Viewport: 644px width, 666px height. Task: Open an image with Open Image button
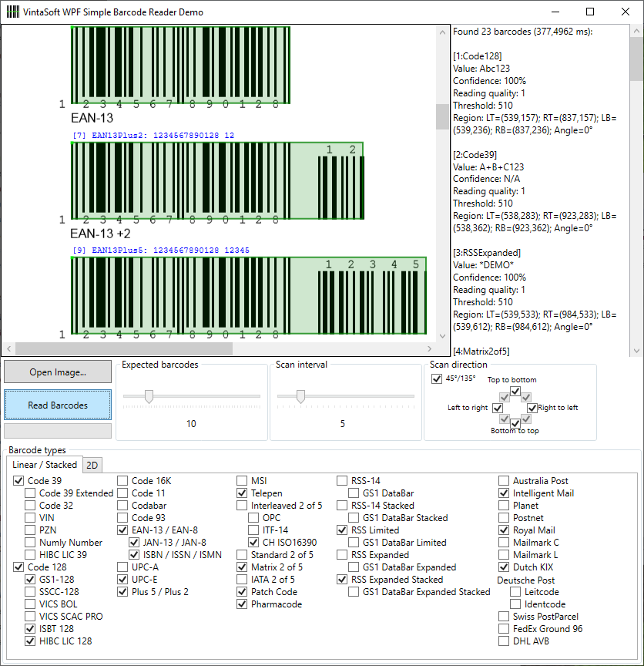pos(58,372)
